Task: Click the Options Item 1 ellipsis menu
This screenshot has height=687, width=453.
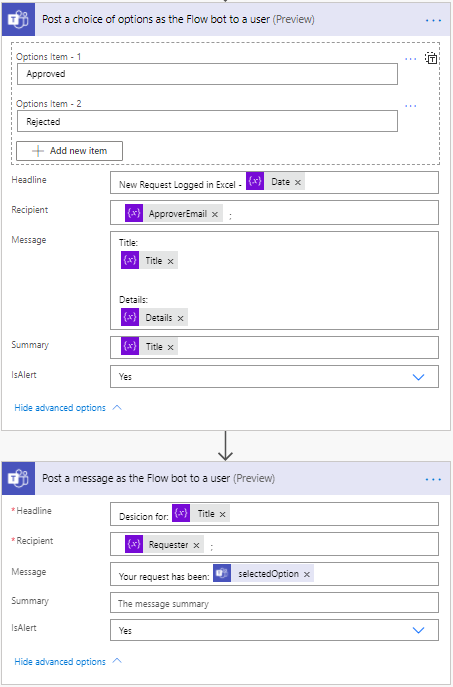Action: pos(410,59)
